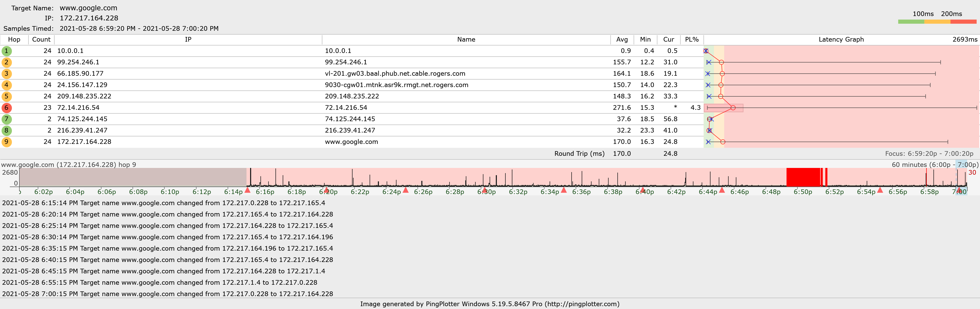Select hop 1 green status badge
The width and height of the screenshot is (980, 309).
click(x=6, y=51)
